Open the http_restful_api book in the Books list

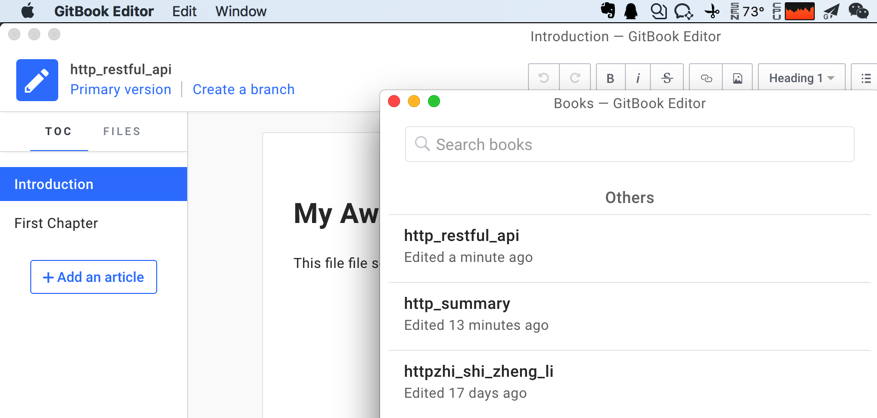[630, 247]
